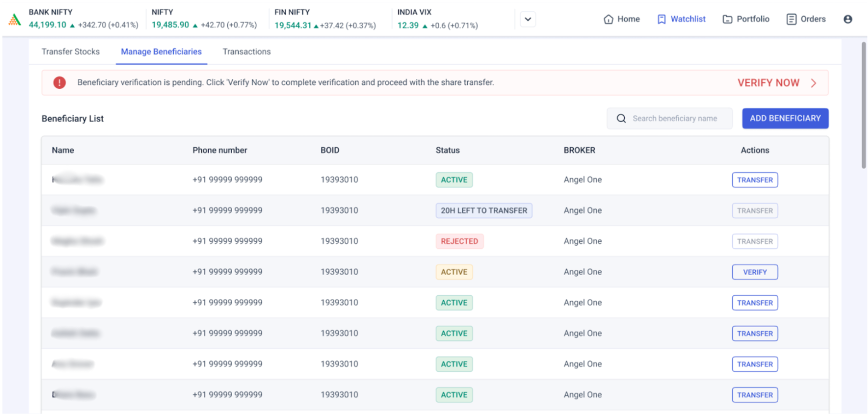Click the search magnifier icon

click(621, 118)
